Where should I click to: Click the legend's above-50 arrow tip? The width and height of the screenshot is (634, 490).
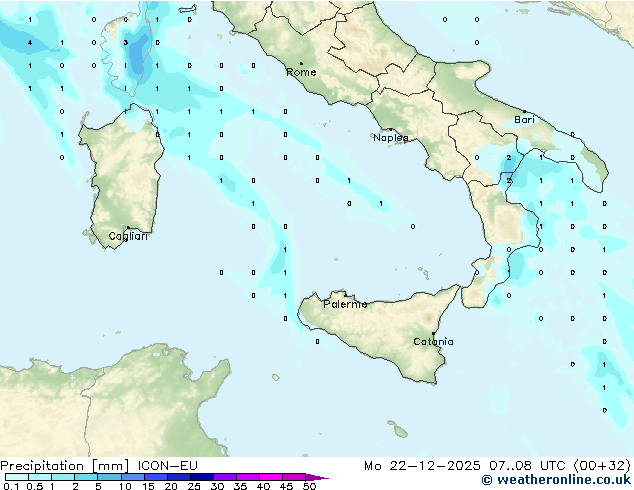(317, 477)
